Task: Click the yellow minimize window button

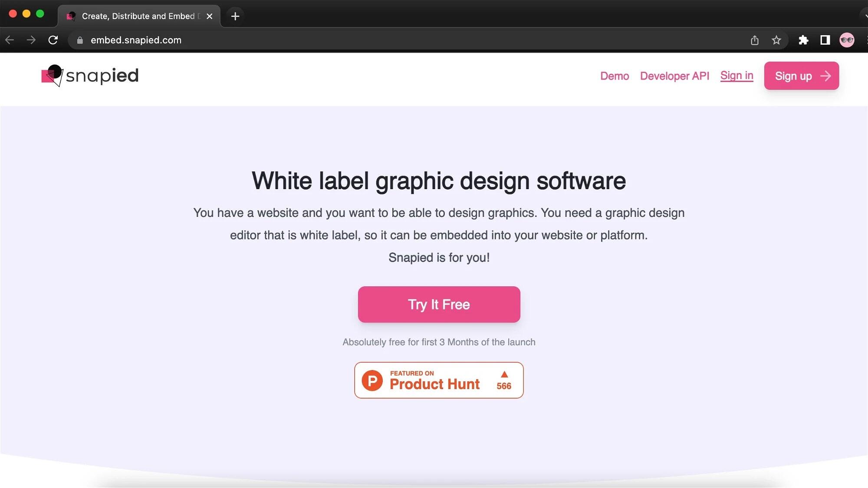Action: [x=26, y=13]
